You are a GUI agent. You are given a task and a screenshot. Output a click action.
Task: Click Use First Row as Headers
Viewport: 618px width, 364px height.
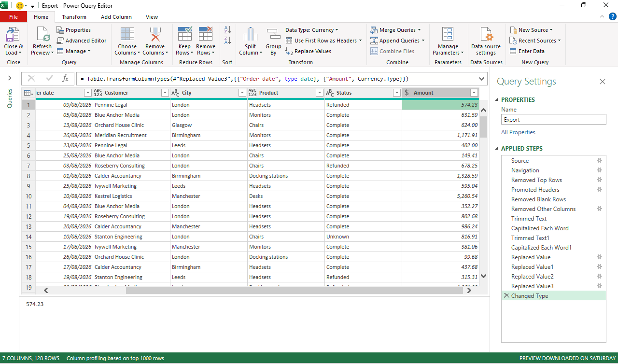[324, 41]
